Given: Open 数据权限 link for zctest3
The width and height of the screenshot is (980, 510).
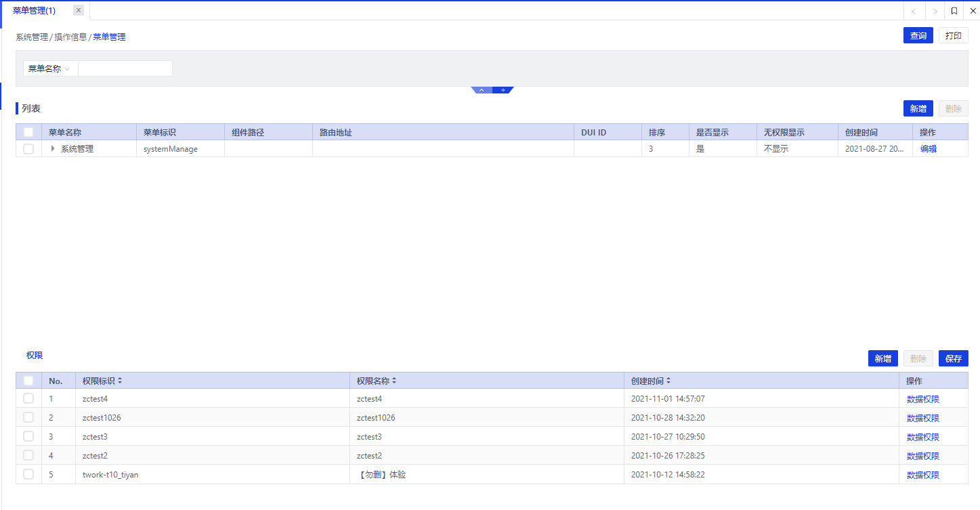Looking at the screenshot, I should [922, 437].
